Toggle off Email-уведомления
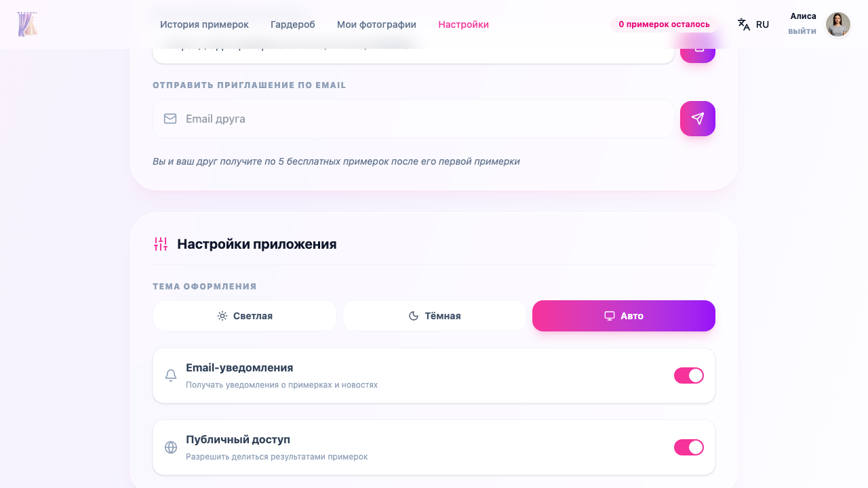868x488 pixels. tap(688, 375)
